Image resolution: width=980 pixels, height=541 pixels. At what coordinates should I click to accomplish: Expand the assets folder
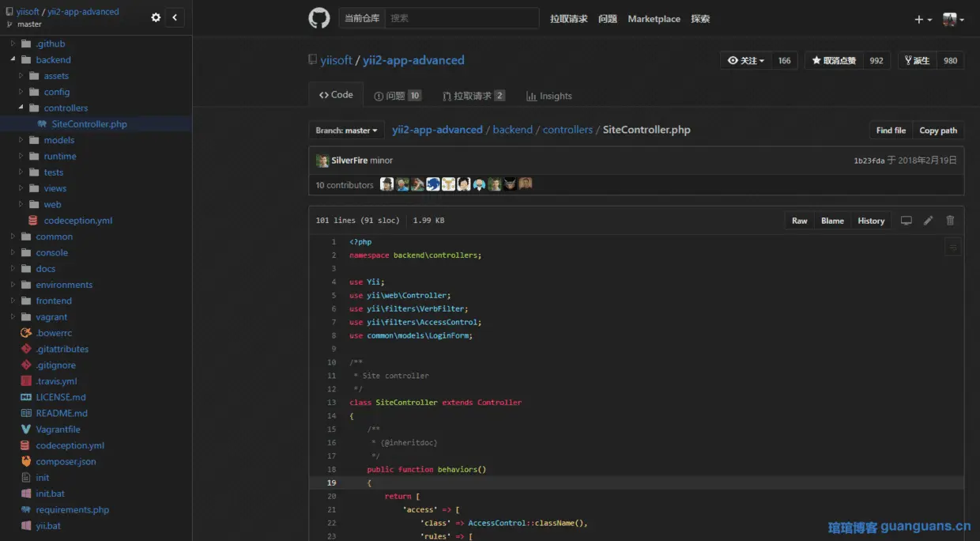point(21,76)
